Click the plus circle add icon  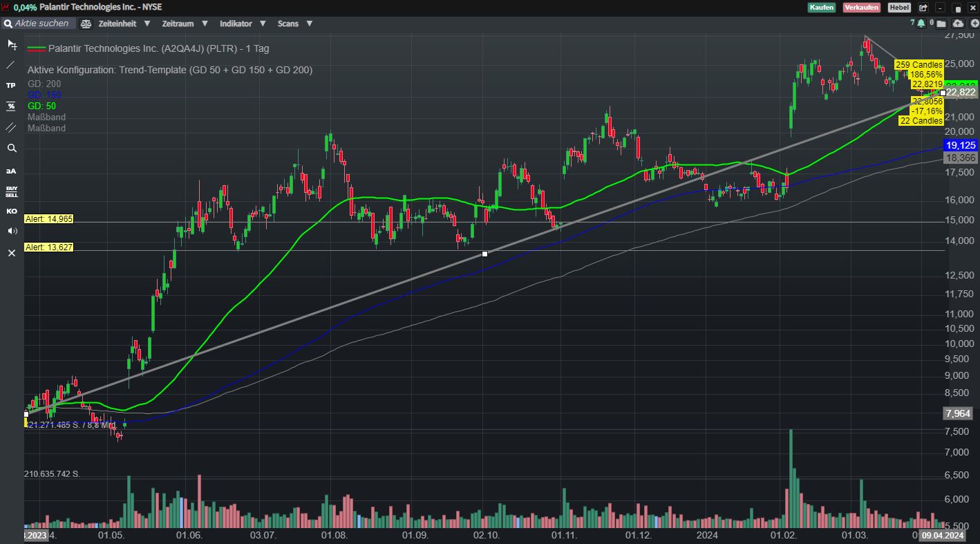tap(973, 24)
